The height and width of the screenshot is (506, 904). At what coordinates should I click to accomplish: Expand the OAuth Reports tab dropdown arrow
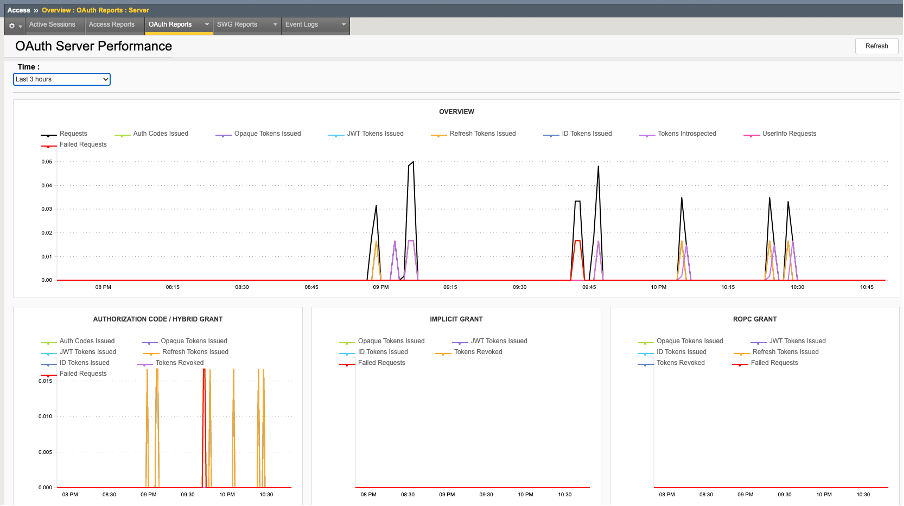point(206,25)
